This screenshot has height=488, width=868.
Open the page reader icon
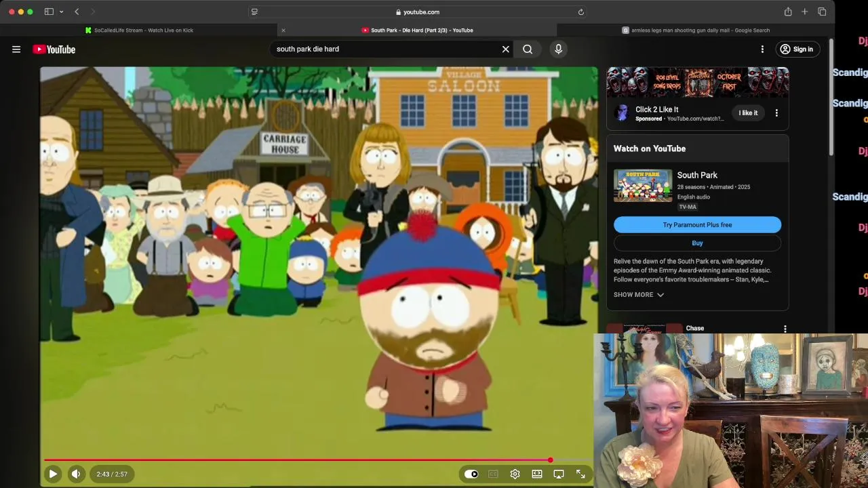pyautogui.click(x=254, y=12)
